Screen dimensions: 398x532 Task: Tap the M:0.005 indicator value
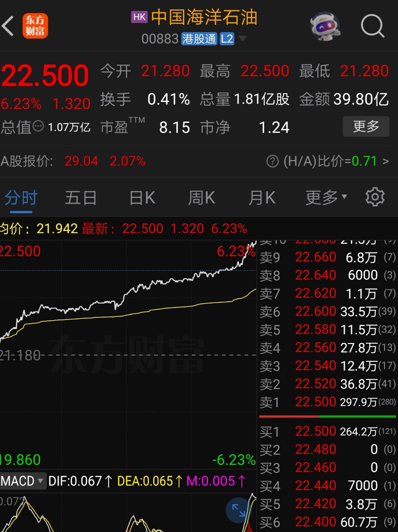tap(216, 481)
